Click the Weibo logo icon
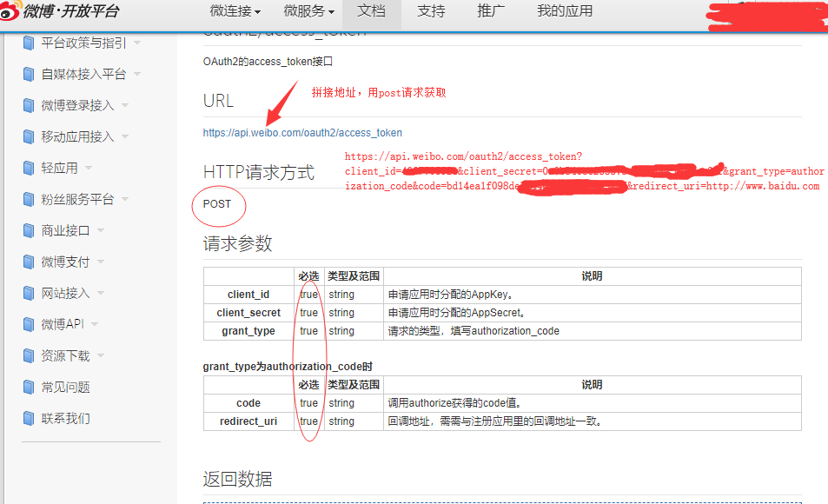 (x=10, y=10)
